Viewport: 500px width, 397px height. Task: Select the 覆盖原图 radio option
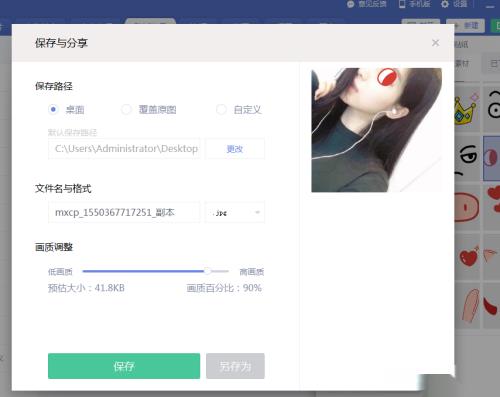126,109
